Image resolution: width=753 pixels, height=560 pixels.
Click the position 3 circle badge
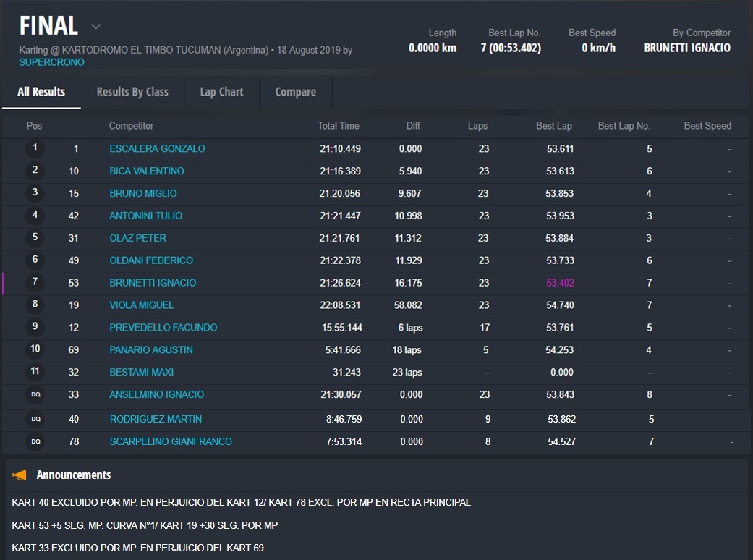tap(35, 193)
